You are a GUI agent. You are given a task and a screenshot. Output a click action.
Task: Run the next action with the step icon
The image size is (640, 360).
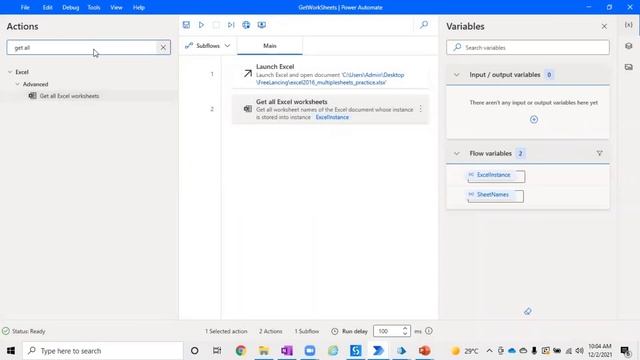pos(231,25)
